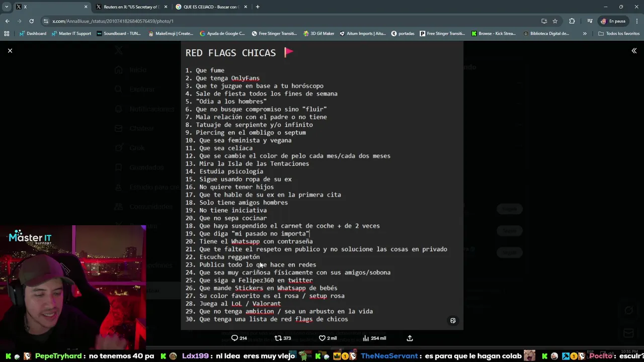Open the Dashboard bookmark
Screen dimensions: 644x362
coord(33,34)
